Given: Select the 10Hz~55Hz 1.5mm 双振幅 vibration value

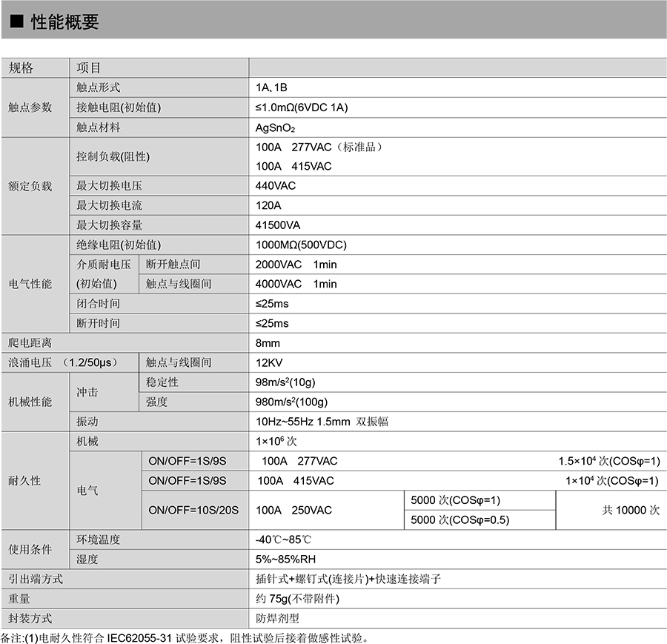Looking at the screenshot, I should point(322,422).
